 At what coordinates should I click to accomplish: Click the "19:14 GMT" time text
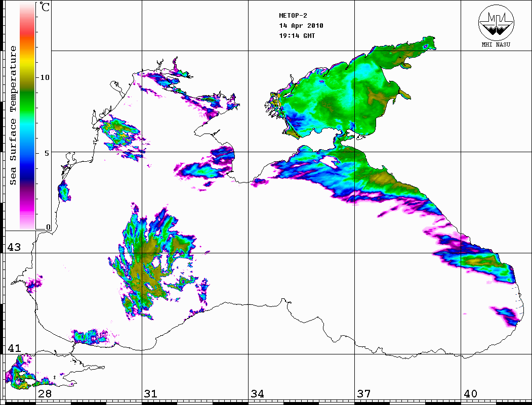tap(297, 35)
